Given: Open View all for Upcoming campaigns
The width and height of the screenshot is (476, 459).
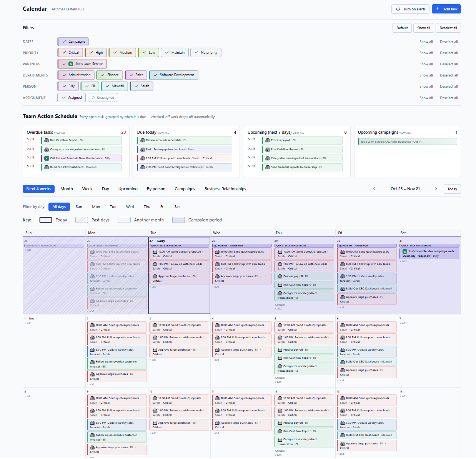Looking at the screenshot, I should pyautogui.click(x=405, y=133).
